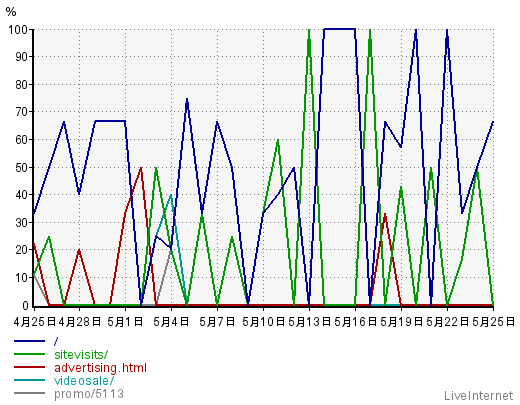Click the blue "/" legend line swatch
The height and width of the screenshot is (405, 520).
29,341
